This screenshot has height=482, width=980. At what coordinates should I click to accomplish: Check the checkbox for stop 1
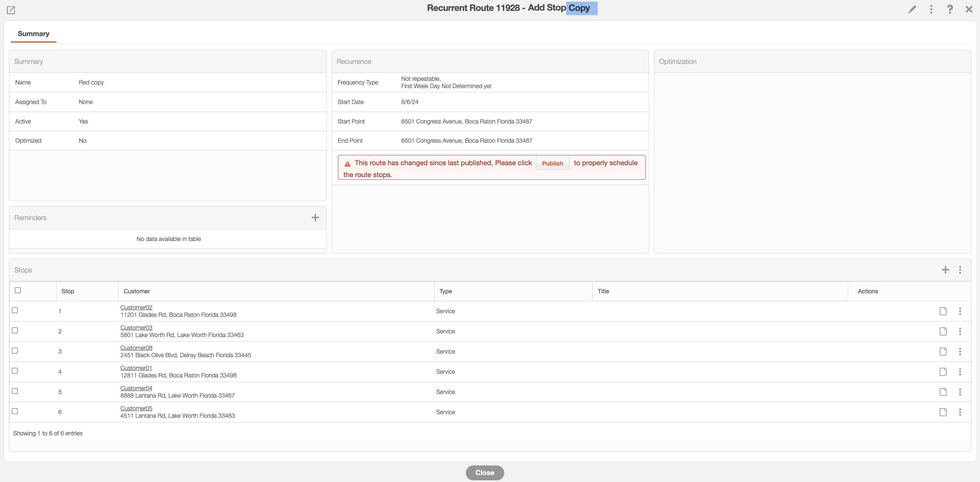pos(15,310)
